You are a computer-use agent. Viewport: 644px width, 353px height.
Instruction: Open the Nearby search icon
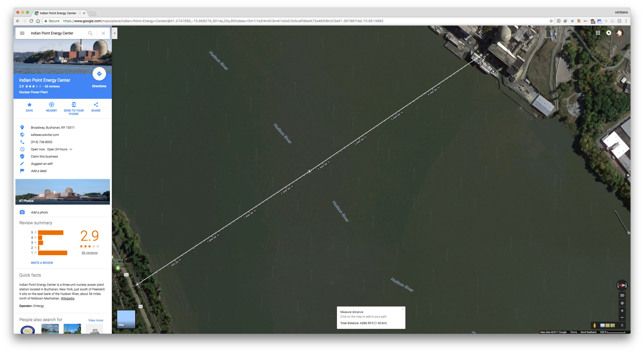52,105
